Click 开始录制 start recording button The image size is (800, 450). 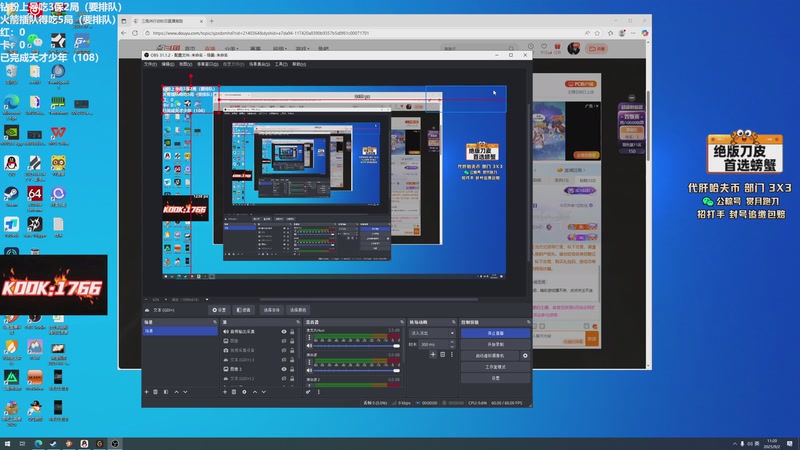click(495, 344)
